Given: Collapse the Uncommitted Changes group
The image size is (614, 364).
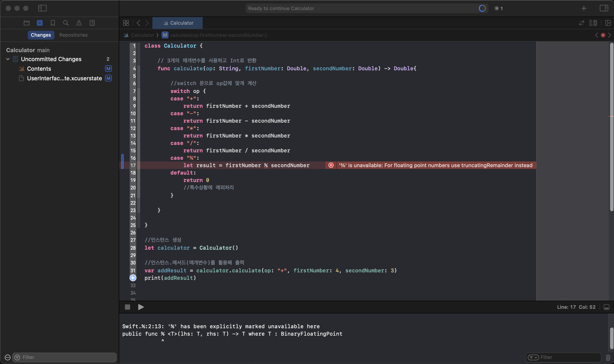Looking at the screenshot, I should pyautogui.click(x=8, y=59).
